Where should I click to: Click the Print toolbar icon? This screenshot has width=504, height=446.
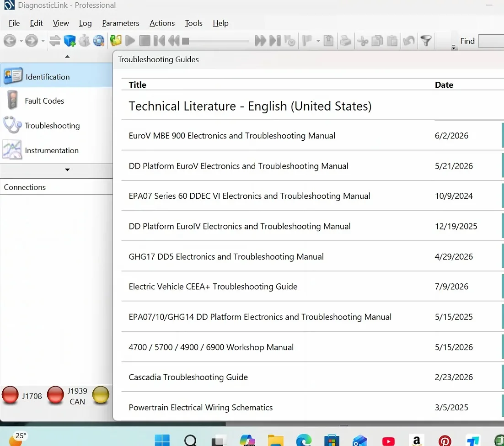[x=346, y=41]
